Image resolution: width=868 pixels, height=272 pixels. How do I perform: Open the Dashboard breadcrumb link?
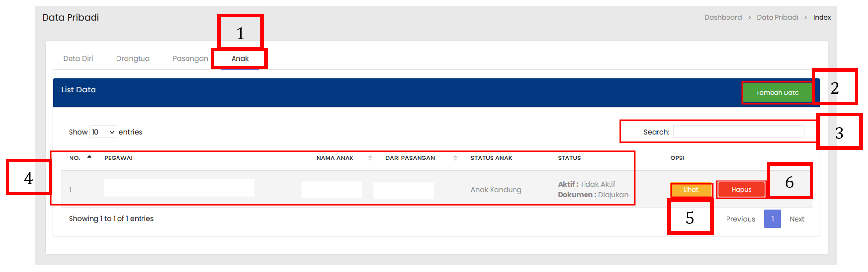(x=723, y=17)
